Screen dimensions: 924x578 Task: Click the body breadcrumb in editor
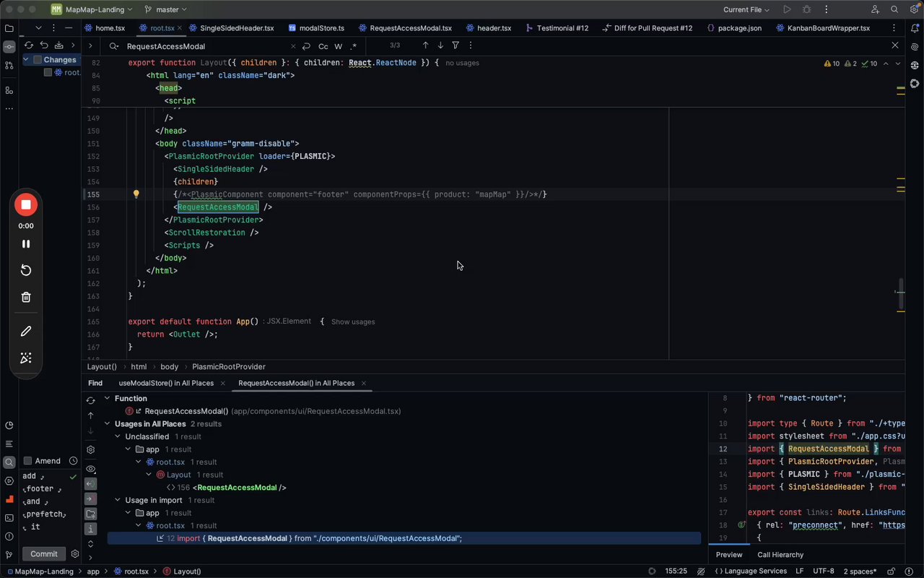click(x=170, y=366)
